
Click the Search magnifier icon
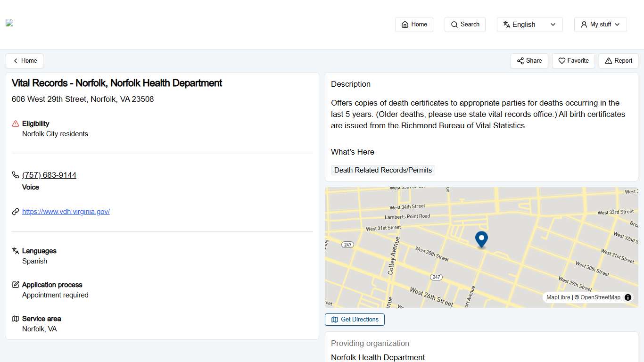(454, 24)
